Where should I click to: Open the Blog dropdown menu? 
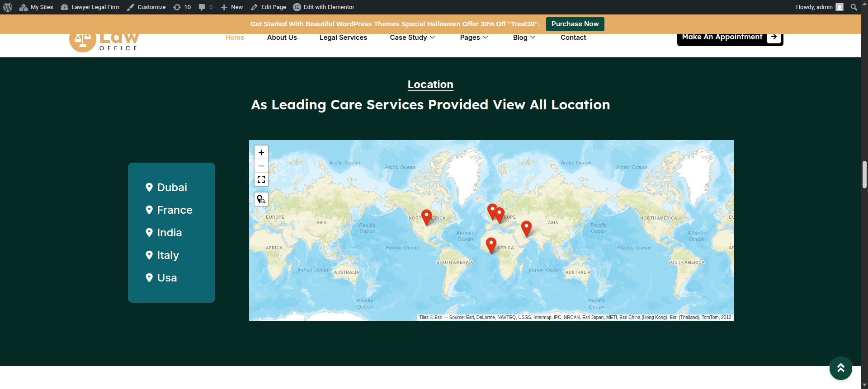pyautogui.click(x=524, y=37)
